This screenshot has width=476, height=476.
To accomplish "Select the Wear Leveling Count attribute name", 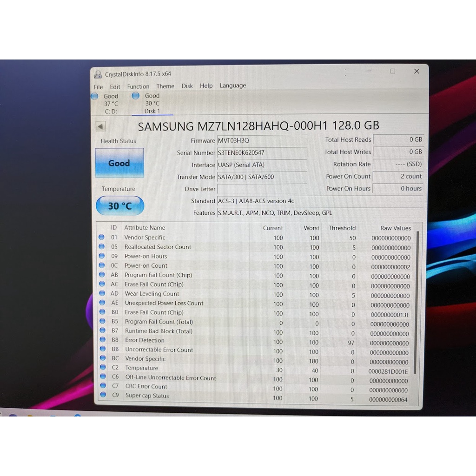I will 152,294.
